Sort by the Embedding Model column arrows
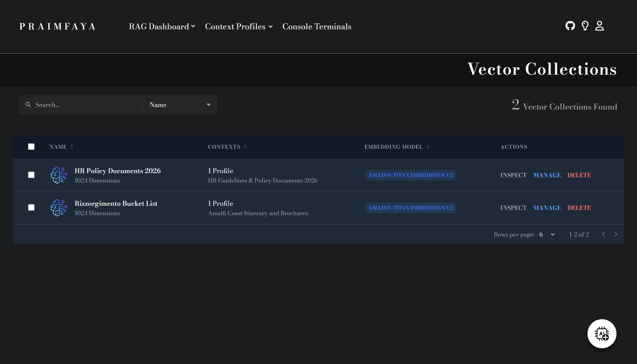 pos(428,147)
